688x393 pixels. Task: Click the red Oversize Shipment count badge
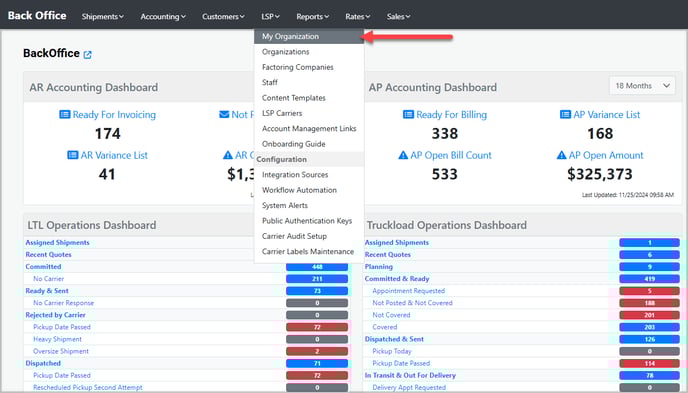click(x=317, y=351)
